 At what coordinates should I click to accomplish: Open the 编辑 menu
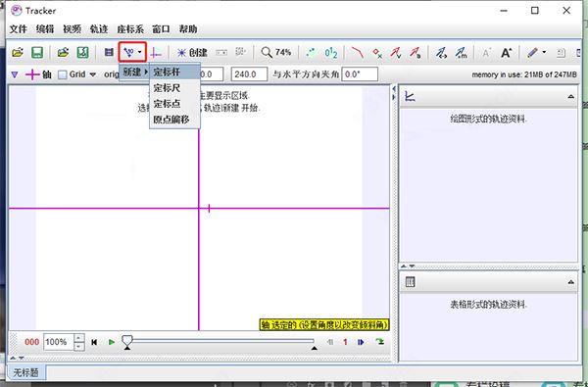pyautogui.click(x=45, y=29)
